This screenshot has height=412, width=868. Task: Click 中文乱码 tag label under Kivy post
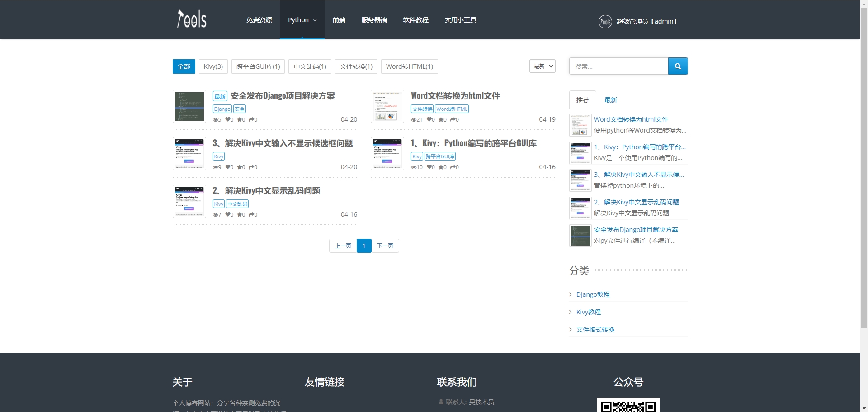coord(237,204)
